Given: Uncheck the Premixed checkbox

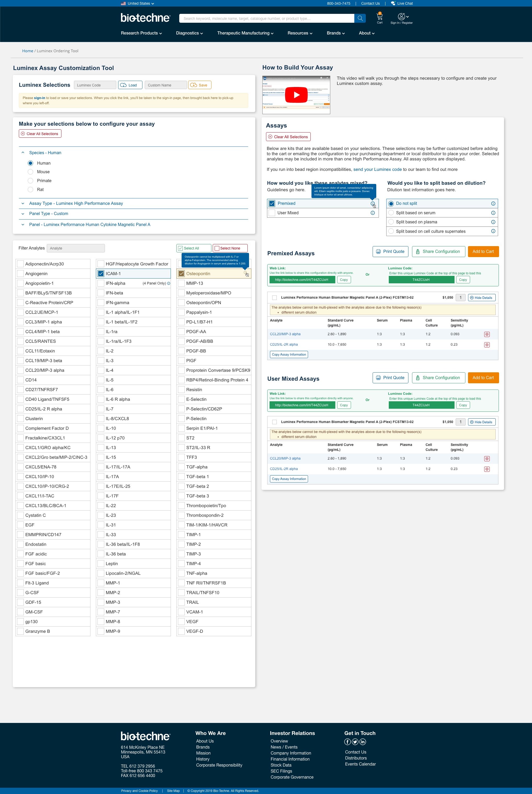Looking at the screenshot, I should tap(272, 204).
